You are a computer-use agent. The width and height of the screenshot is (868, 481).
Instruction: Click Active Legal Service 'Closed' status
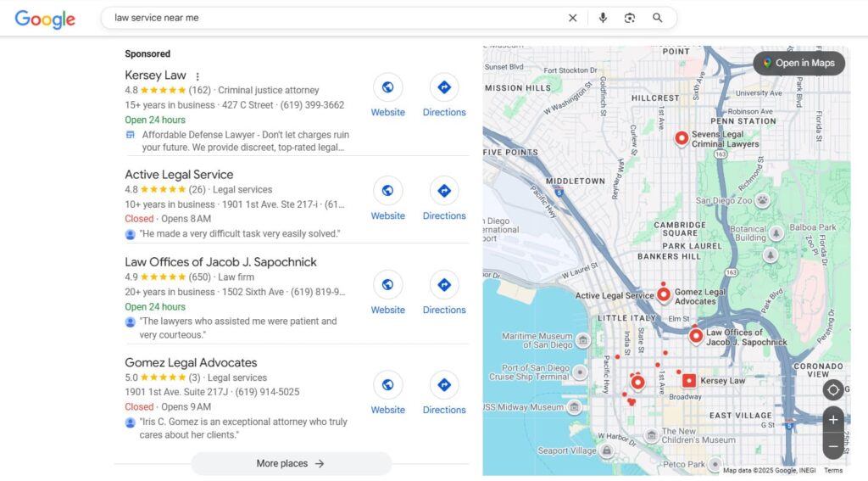[x=139, y=219]
